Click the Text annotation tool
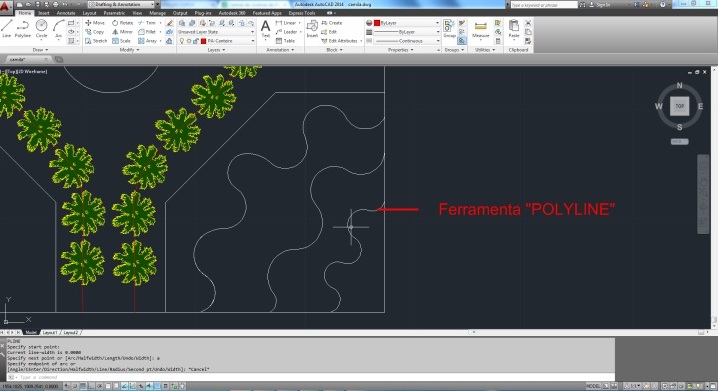718x391 pixels. tap(265, 29)
